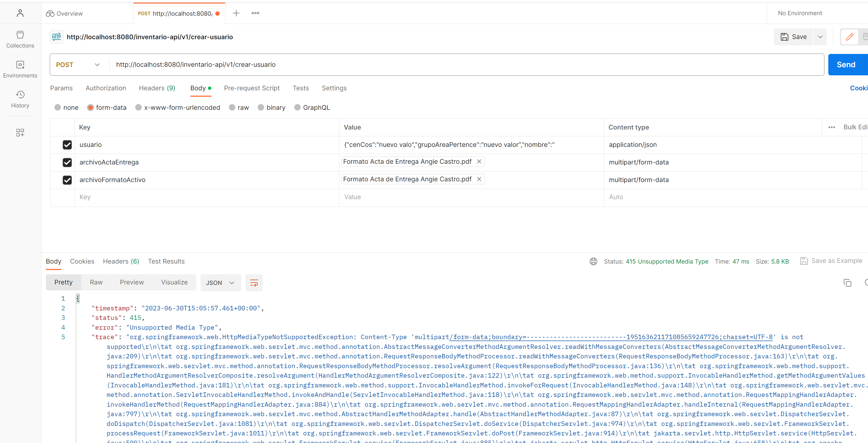
Task: Remove file from archivoFormatoActivo value
Action: 479,179
